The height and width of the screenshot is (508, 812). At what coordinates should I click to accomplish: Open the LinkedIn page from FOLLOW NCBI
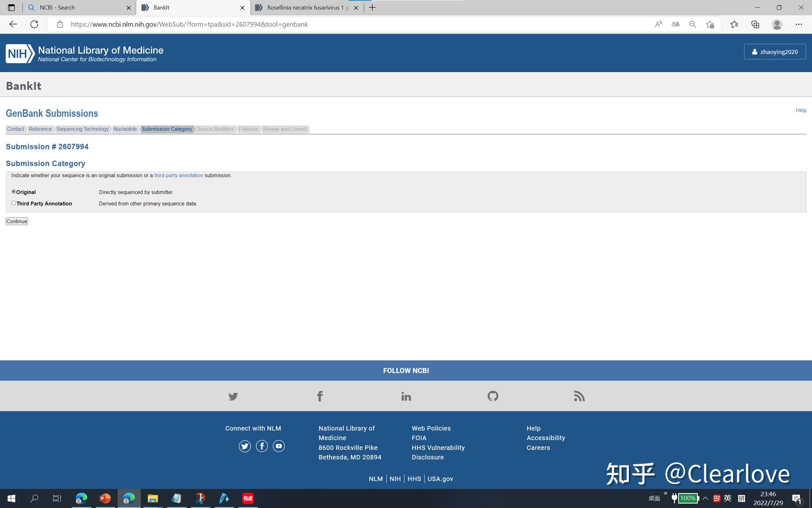(x=406, y=396)
